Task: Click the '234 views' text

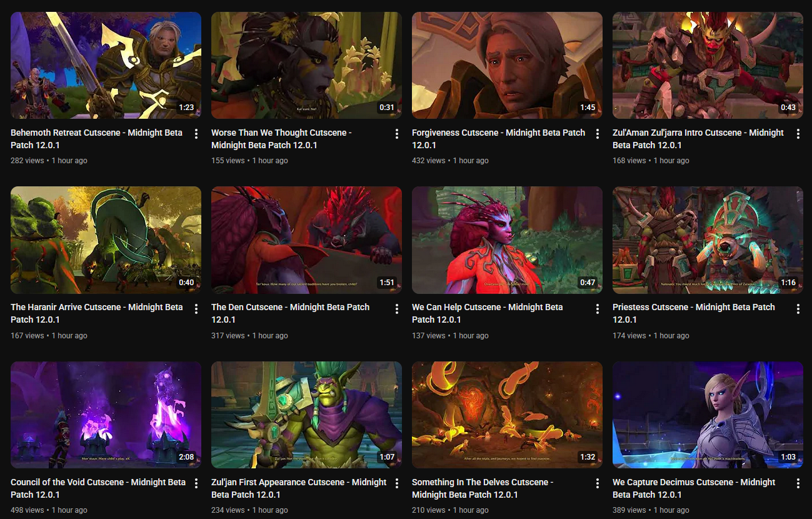Action: [228, 510]
